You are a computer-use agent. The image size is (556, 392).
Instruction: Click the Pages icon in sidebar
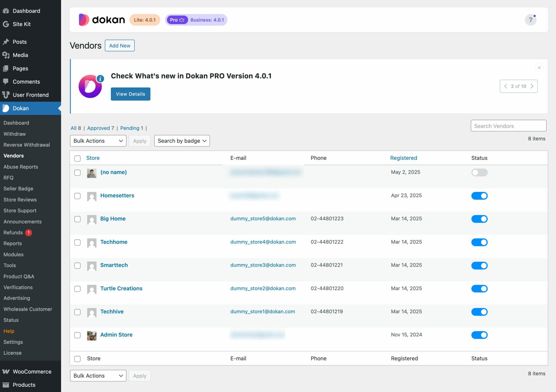tap(6, 68)
